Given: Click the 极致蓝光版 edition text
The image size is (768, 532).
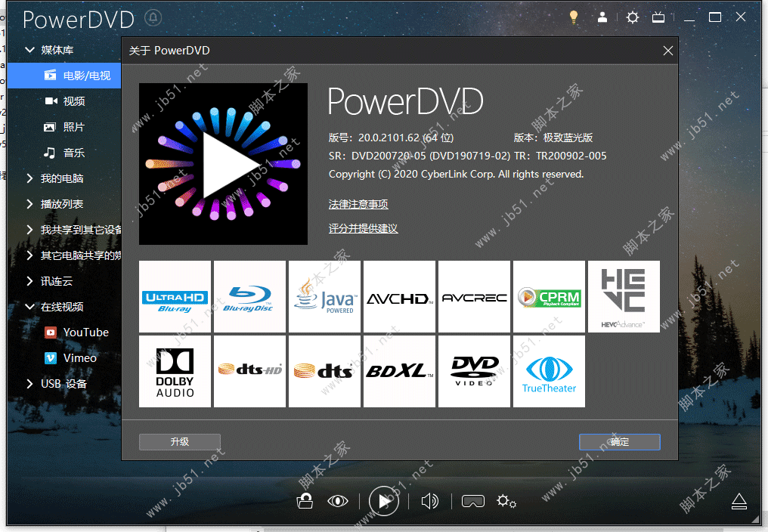Looking at the screenshot, I should [568, 138].
